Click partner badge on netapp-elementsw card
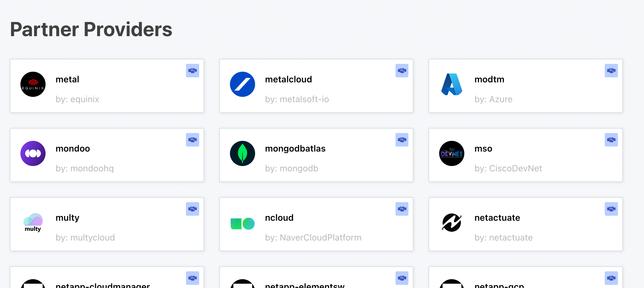The height and width of the screenshot is (288, 644). point(402,278)
